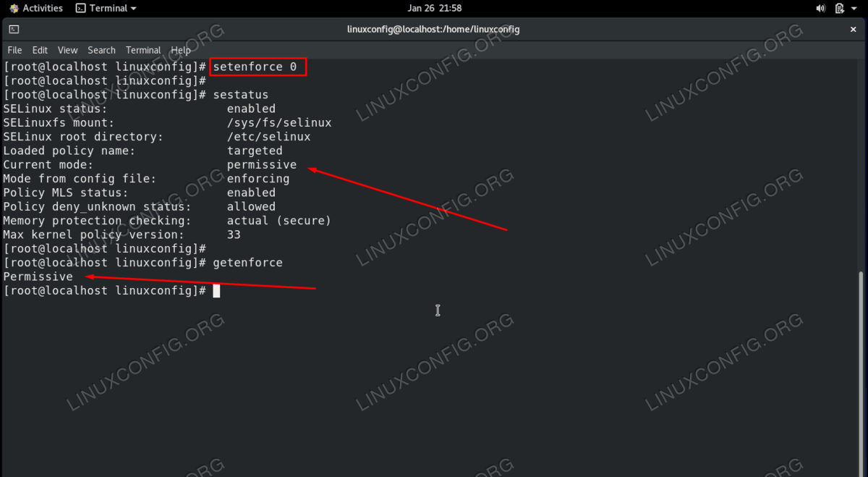The image size is (868, 477).
Task: Open the Terminal app menu dropdown arrow
Action: (133, 9)
